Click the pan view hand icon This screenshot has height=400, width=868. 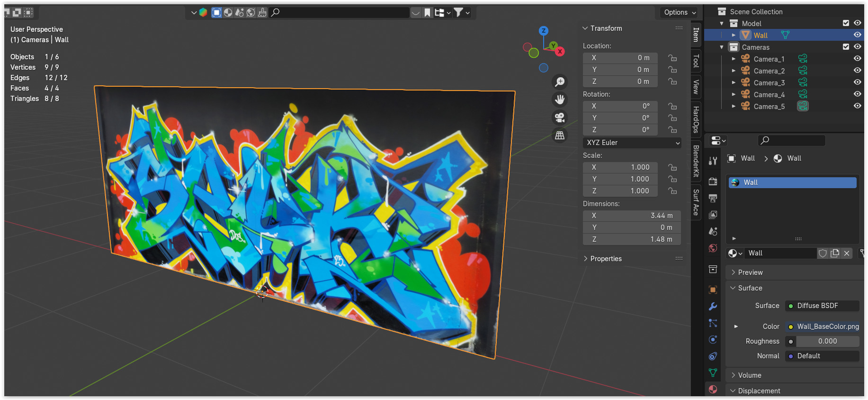click(x=560, y=100)
